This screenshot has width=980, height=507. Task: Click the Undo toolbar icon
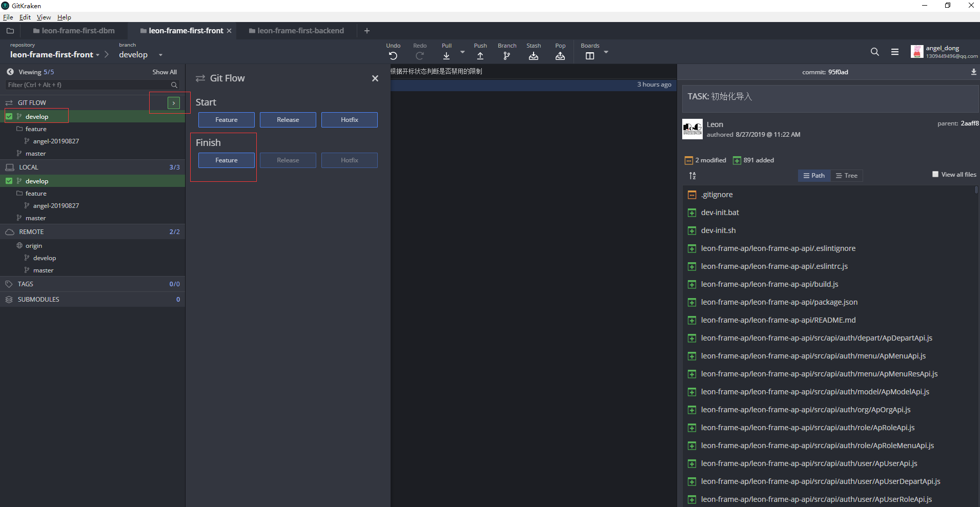(393, 56)
